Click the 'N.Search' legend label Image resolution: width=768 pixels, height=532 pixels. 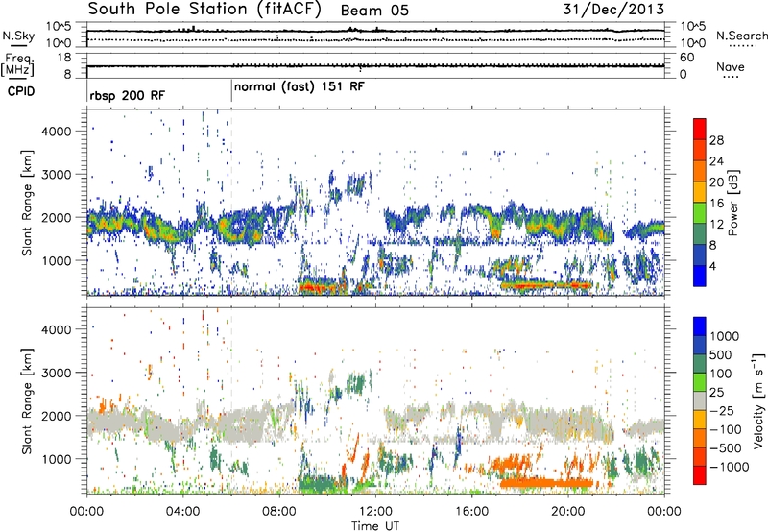click(742, 36)
